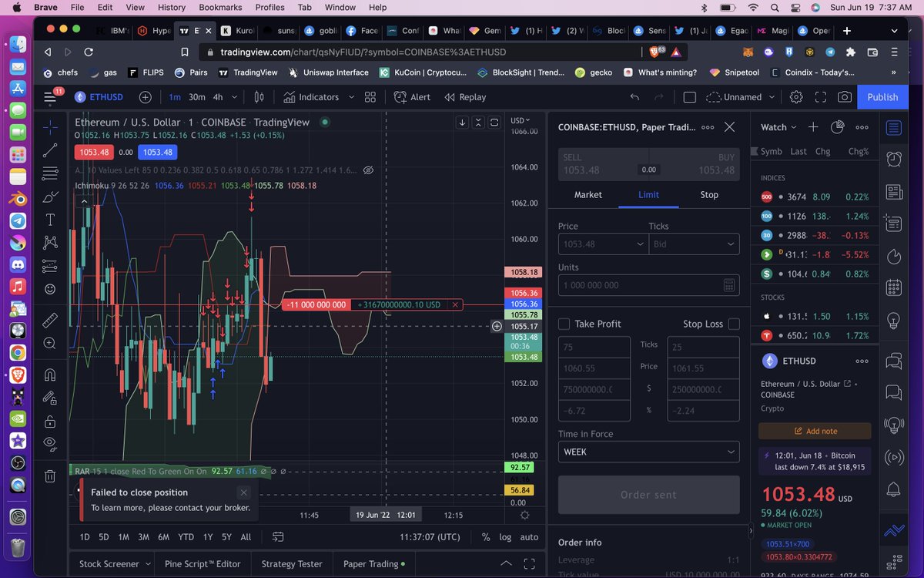This screenshot has height=578, width=924.
Task: Undo the last chart action
Action: [x=634, y=97]
